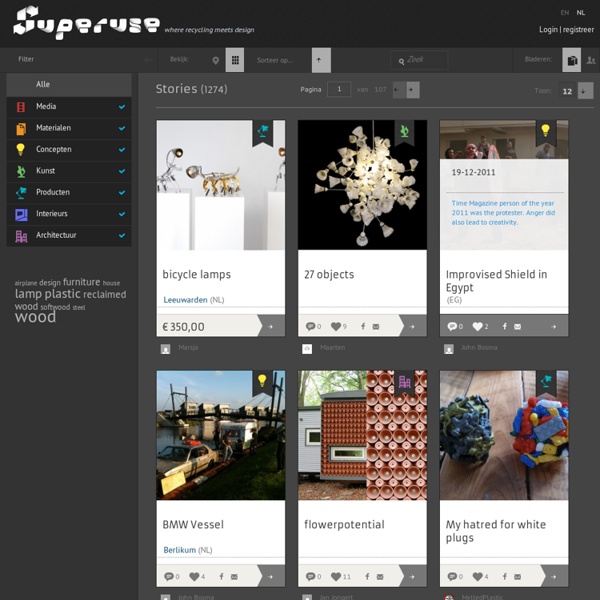Select the lamp tag in tag cloud
Viewport: 600px width, 600px height.
[28, 294]
